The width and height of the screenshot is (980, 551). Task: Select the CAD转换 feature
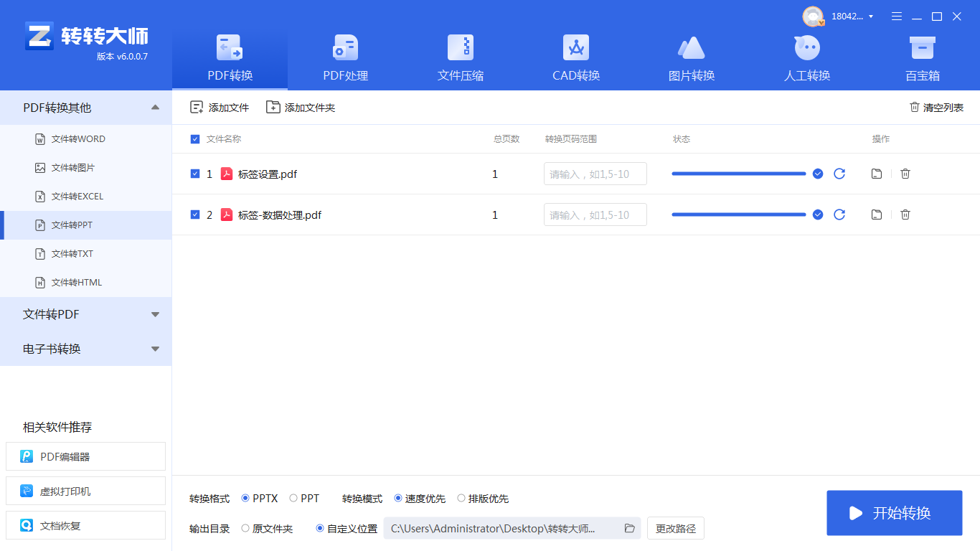pos(575,57)
